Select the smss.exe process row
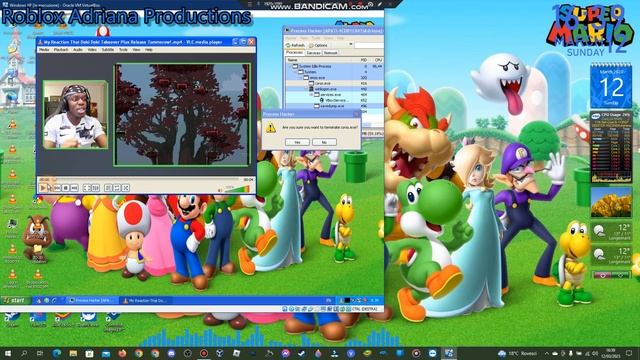 (334, 78)
